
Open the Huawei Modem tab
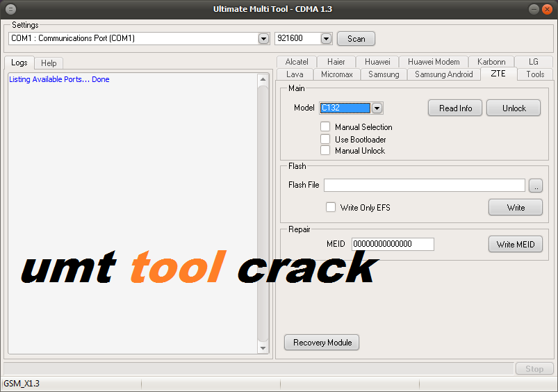(x=434, y=62)
